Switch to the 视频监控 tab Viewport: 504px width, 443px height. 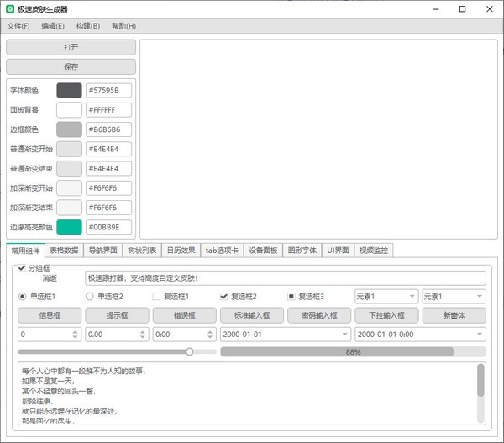pos(374,251)
